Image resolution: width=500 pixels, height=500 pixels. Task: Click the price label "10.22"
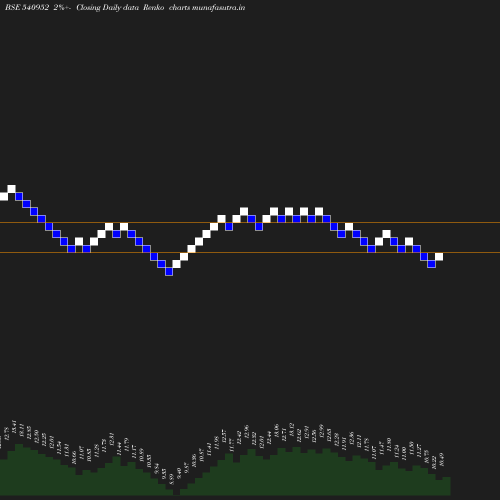click(x=434, y=463)
